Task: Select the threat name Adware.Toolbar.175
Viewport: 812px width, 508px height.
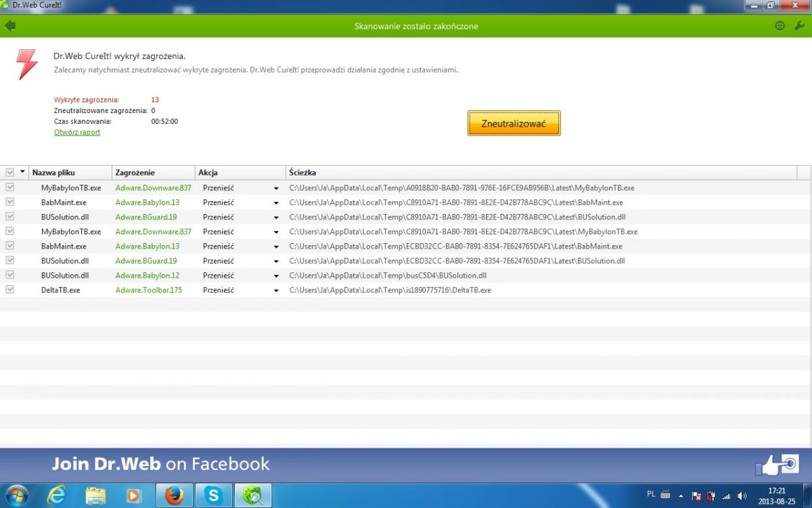Action: point(149,290)
